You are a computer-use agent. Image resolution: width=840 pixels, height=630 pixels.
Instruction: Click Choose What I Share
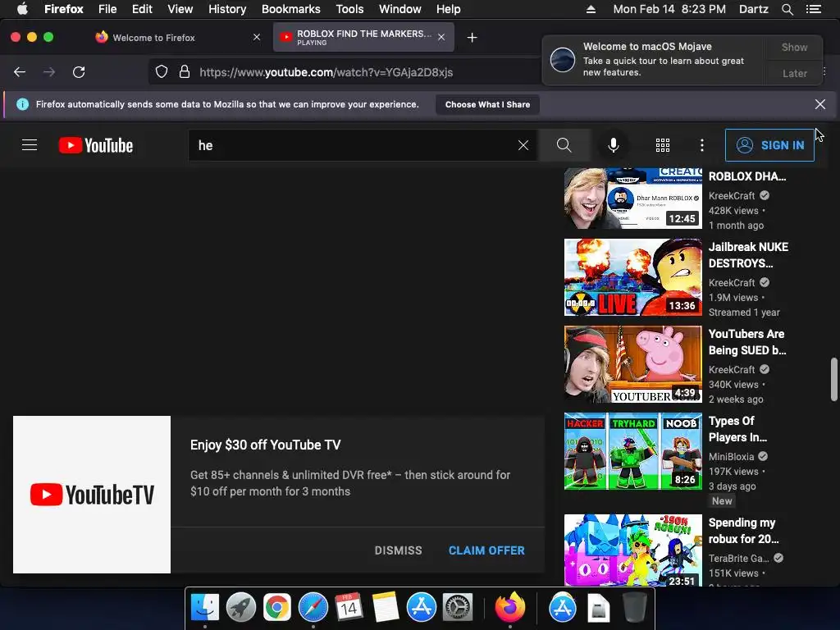[x=487, y=104]
